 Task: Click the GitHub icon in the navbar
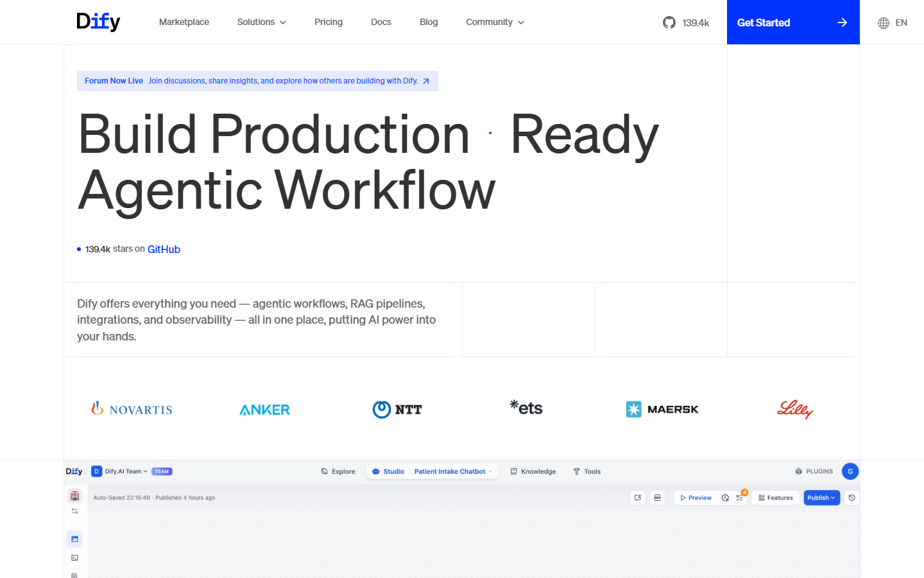(x=669, y=22)
